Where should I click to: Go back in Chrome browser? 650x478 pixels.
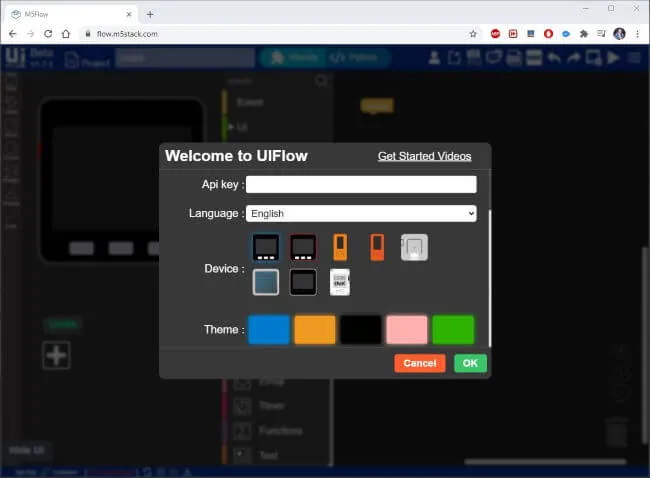[13, 34]
